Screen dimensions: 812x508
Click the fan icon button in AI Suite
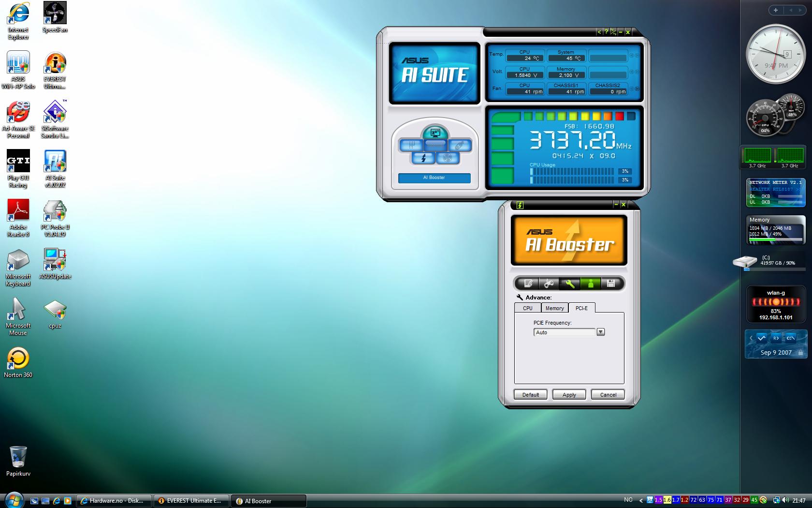tap(448, 158)
